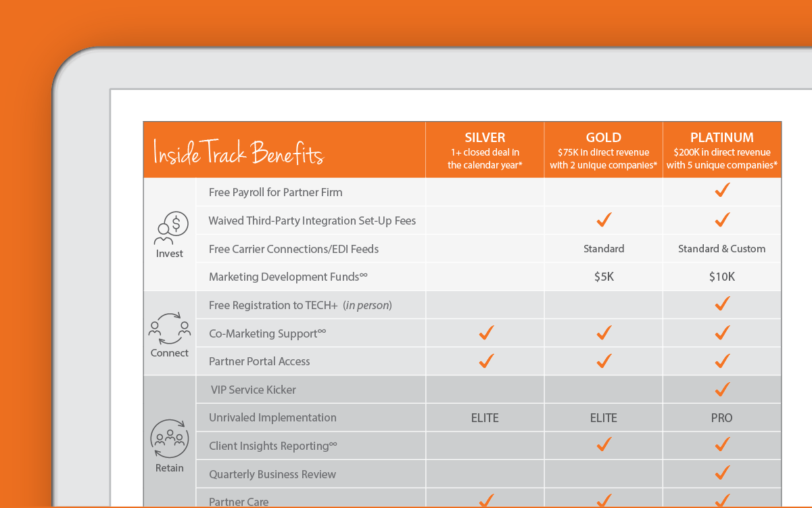Screen dimensions: 812x508
Task: Click Silver checkmark for Partner Portal Access
Action: click(485, 361)
